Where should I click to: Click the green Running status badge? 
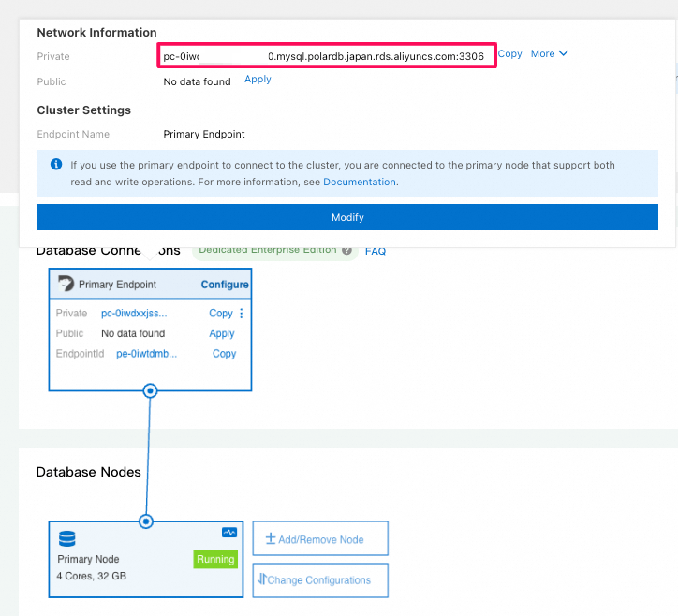pos(215,559)
